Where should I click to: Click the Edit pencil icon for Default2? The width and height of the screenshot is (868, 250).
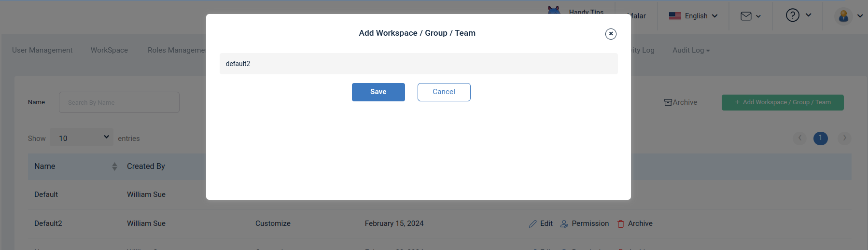point(533,224)
